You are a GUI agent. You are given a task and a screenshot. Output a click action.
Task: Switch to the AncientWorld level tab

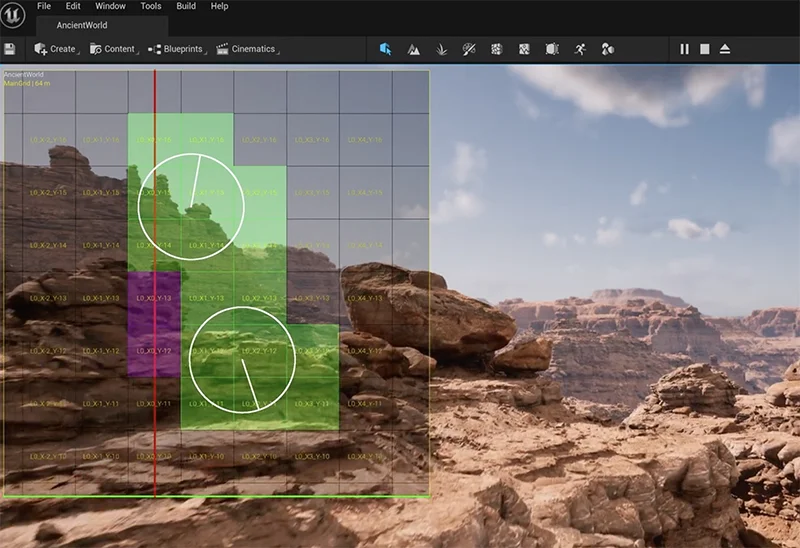(82, 25)
